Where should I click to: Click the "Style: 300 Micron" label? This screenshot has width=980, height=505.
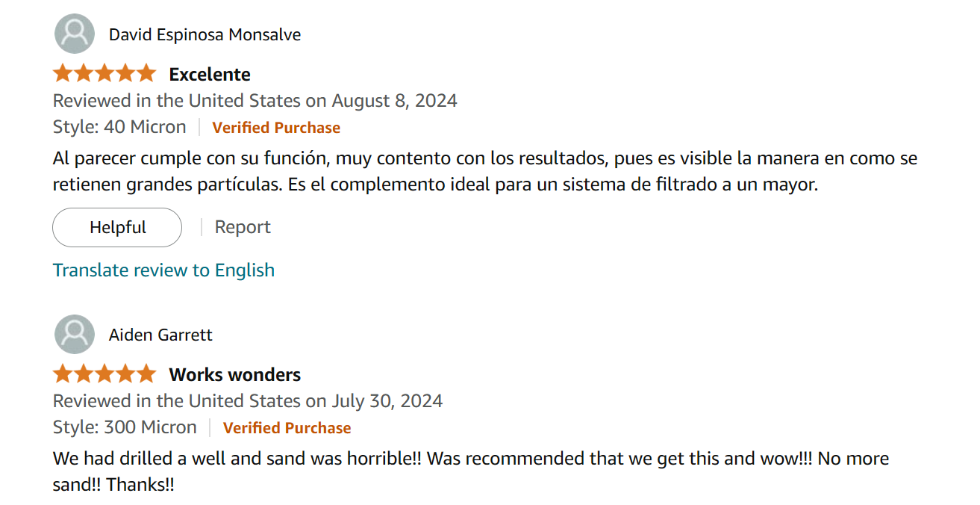click(x=125, y=427)
